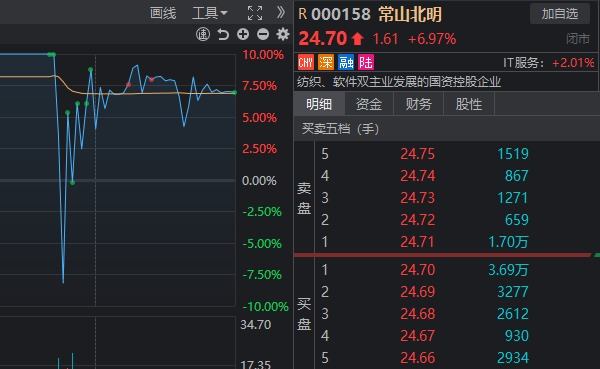Click the CNY currency badge
Image resolution: width=600 pixels, height=369 pixels.
coord(306,62)
